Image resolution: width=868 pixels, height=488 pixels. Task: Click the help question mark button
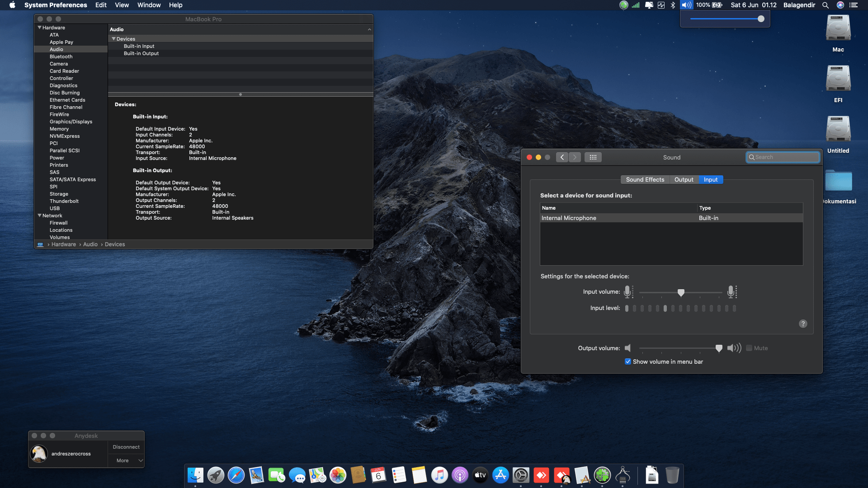pos(803,324)
